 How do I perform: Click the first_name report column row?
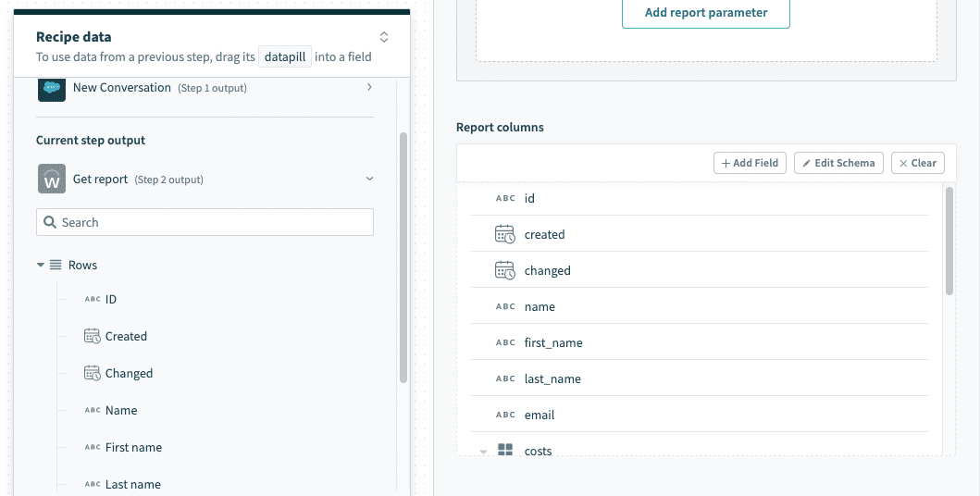[x=700, y=343]
